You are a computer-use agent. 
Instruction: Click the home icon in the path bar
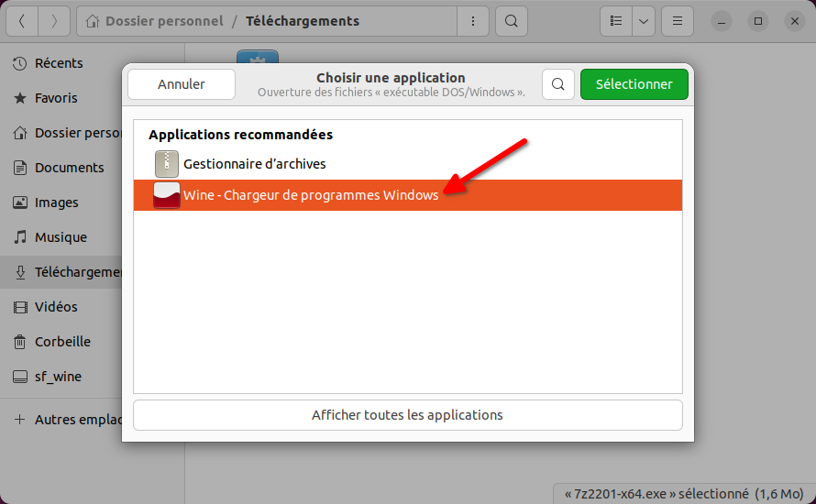93,21
